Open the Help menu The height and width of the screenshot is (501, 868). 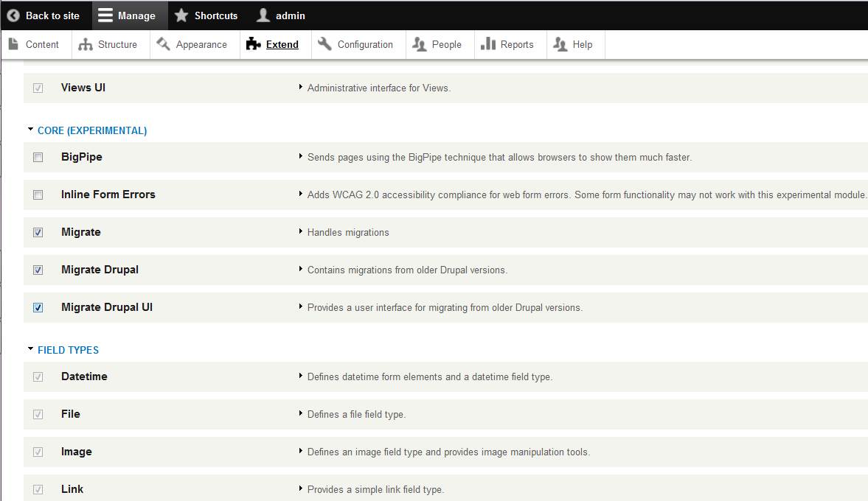click(576, 44)
